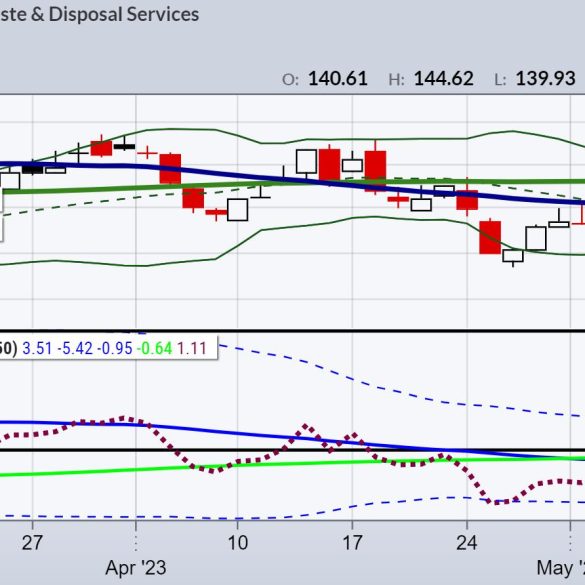Click the indicator legend value -5.42

75,348
